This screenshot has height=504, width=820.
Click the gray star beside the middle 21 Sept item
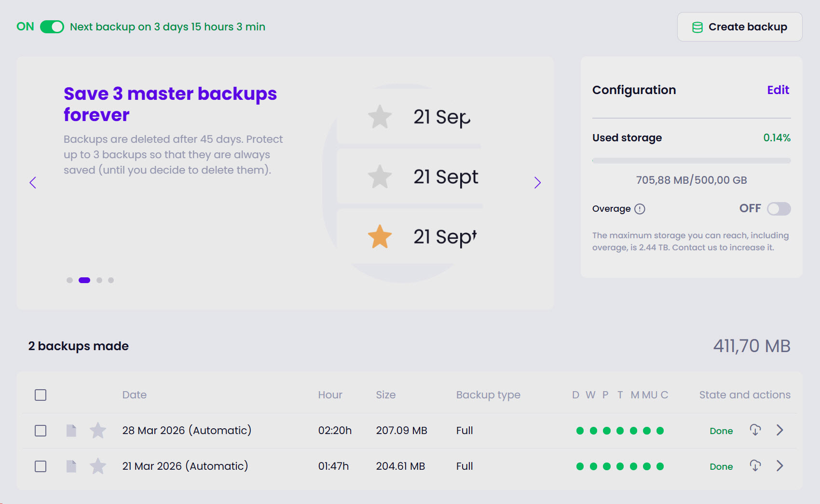tap(380, 177)
